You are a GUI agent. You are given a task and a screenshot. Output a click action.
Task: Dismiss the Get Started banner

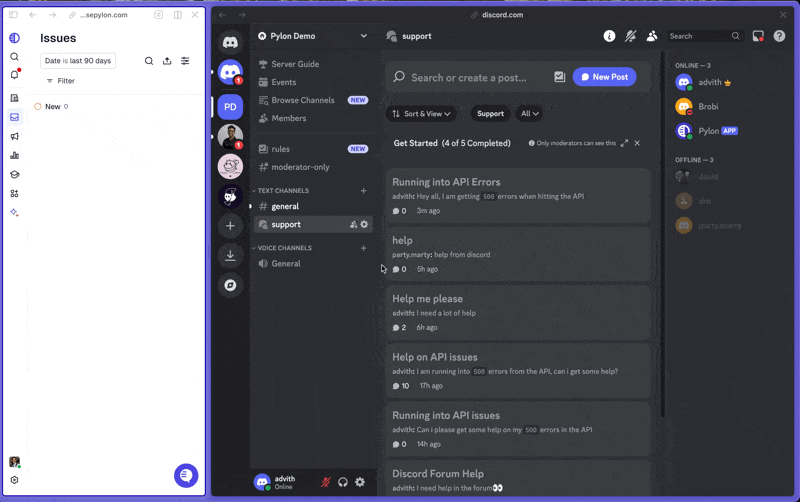pyautogui.click(x=637, y=143)
